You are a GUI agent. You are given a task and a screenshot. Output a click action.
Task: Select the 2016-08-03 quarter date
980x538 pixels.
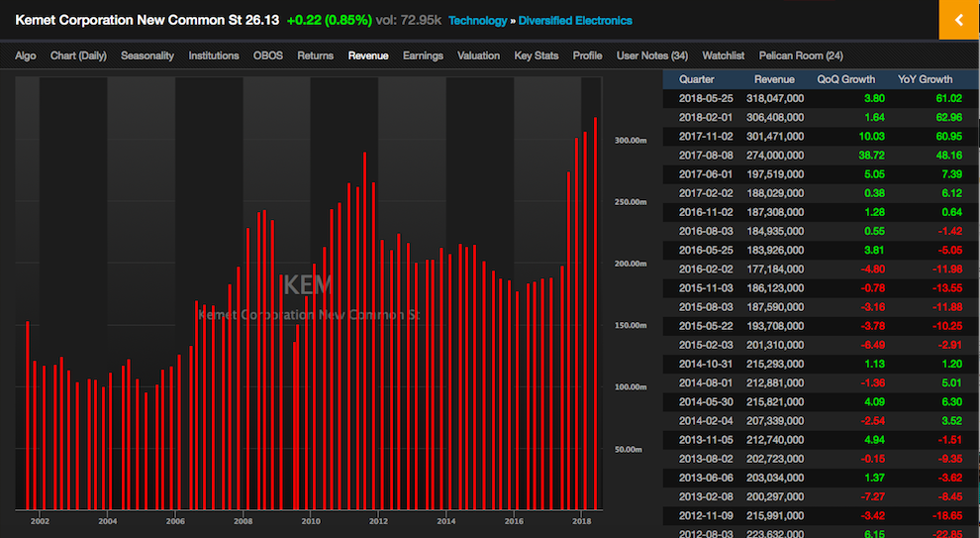706,231
